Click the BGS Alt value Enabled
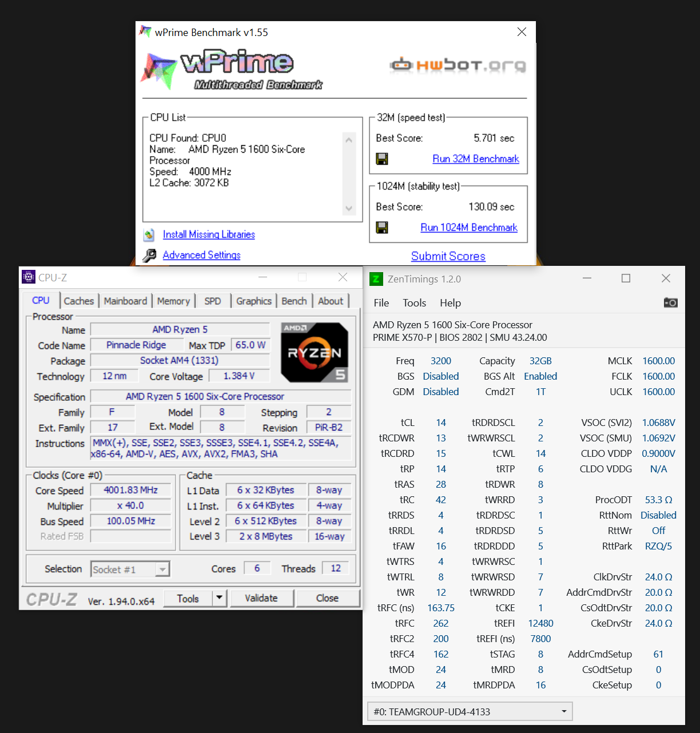The width and height of the screenshot is (700, 733). click(x=540, y=376)
